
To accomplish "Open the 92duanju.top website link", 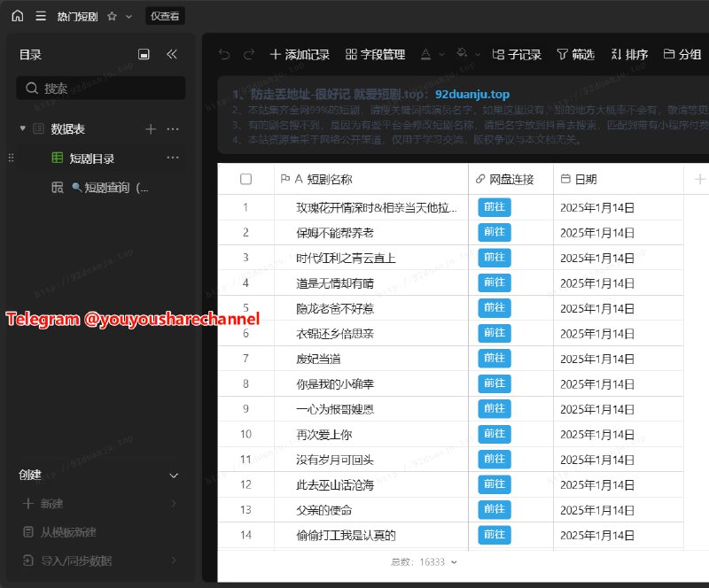I will coord(471,96).
